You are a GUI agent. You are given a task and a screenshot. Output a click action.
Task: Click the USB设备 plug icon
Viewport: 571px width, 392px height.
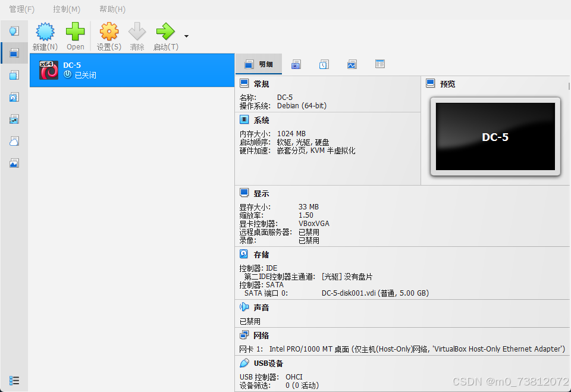(x=244, y=363)
